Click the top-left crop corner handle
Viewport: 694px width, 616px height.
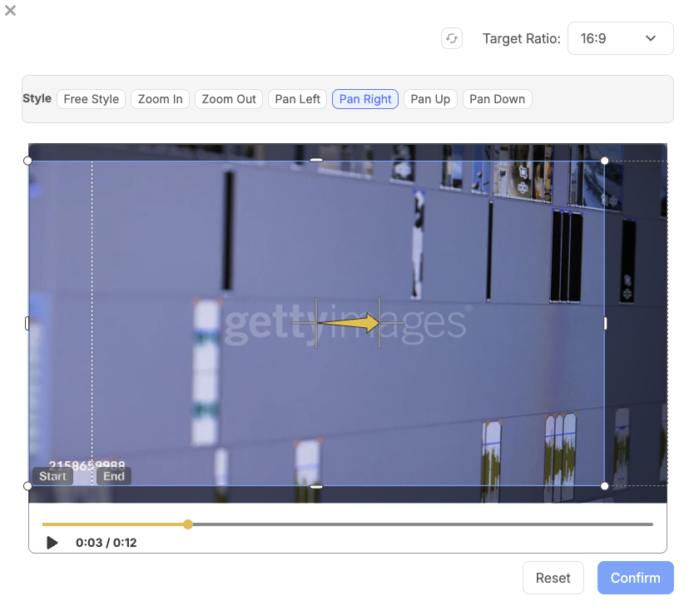pos(27,161)
